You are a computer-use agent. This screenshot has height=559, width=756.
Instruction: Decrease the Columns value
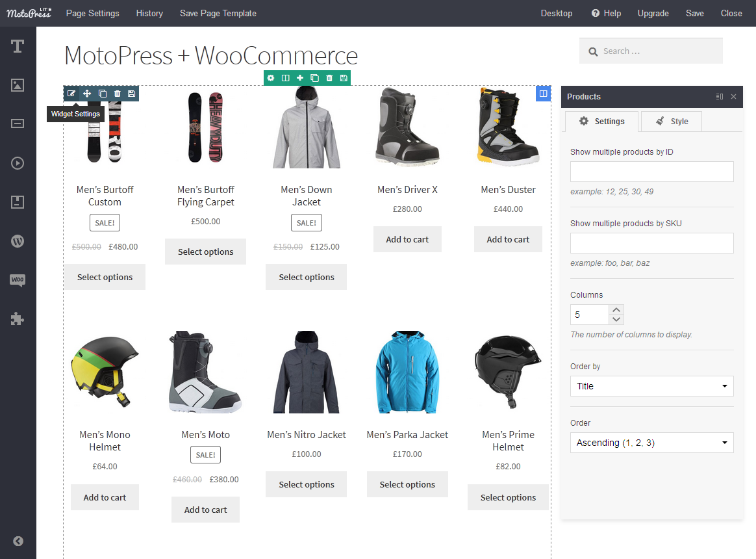click(616, 320)
